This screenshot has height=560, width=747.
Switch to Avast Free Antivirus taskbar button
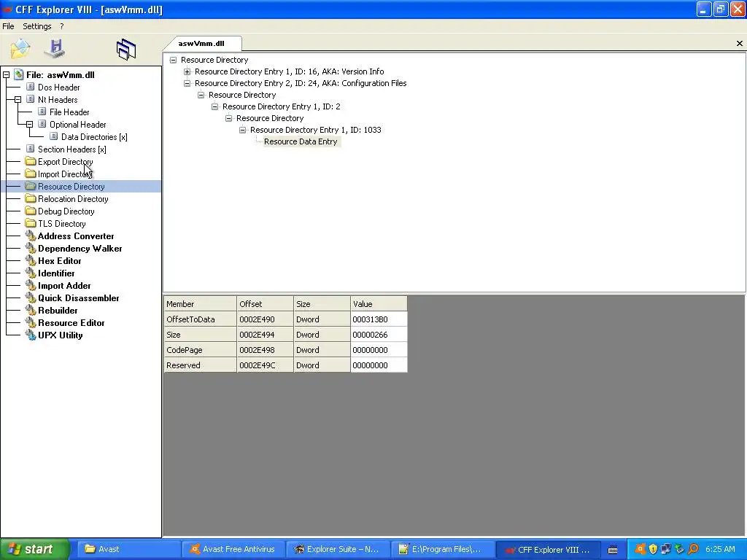click(233, 549)
